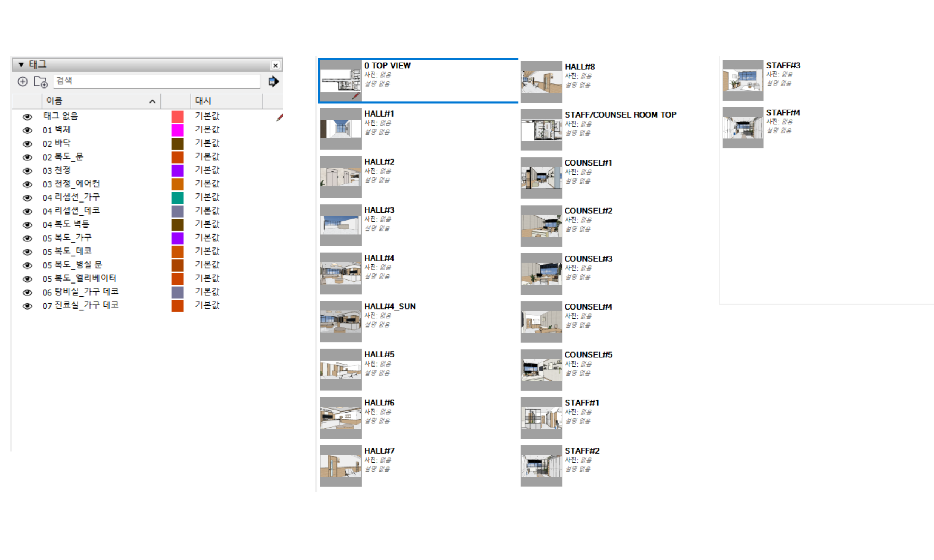Select the COUNSEL#4 scene thumbnail

click(x=542, y=322)
